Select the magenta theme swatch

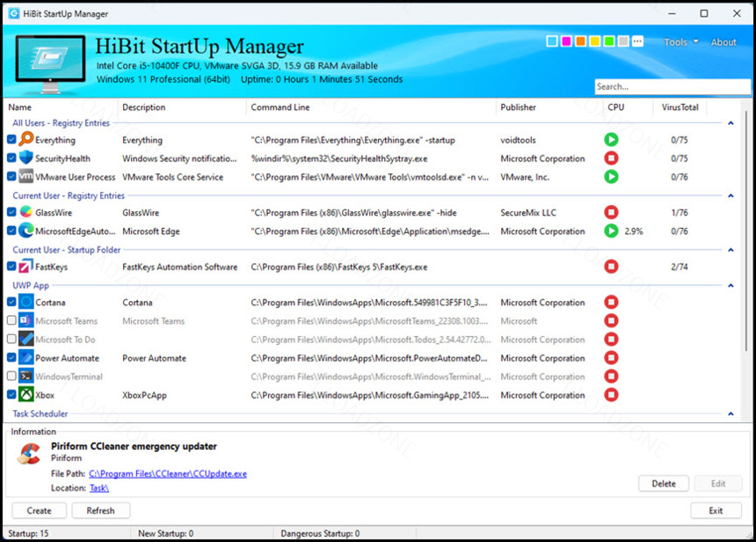click(x=566, y=41)
